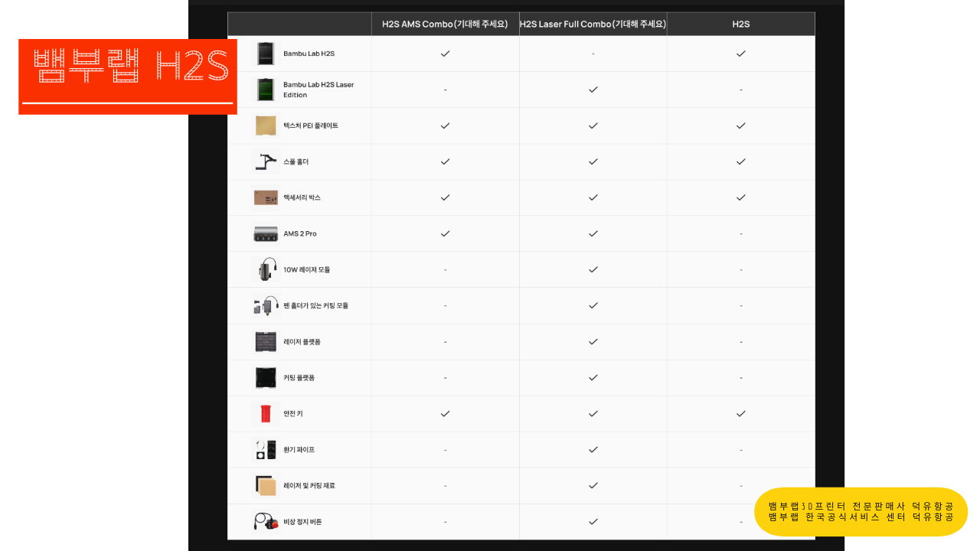This screenshot has width=980, height=551.
Task: Click the pen holder cutting module label
Action: [x=315, y=305]
